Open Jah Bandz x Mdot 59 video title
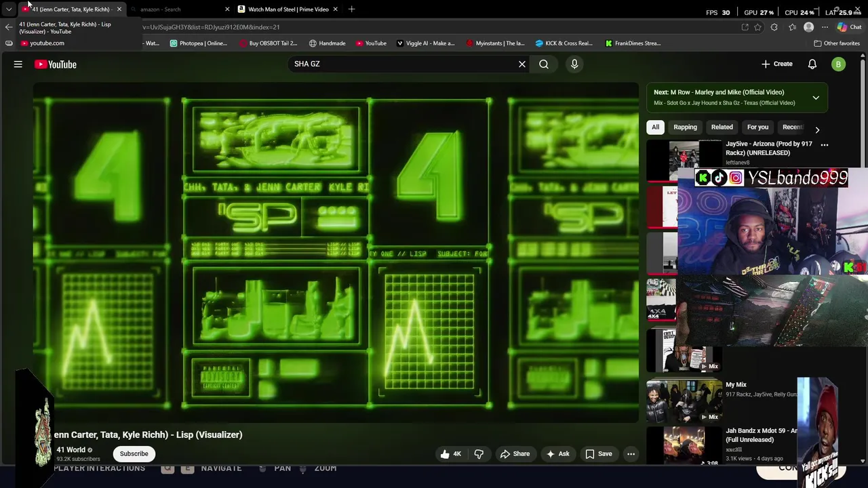The image size is (868, 488). [x=761, y=435]
